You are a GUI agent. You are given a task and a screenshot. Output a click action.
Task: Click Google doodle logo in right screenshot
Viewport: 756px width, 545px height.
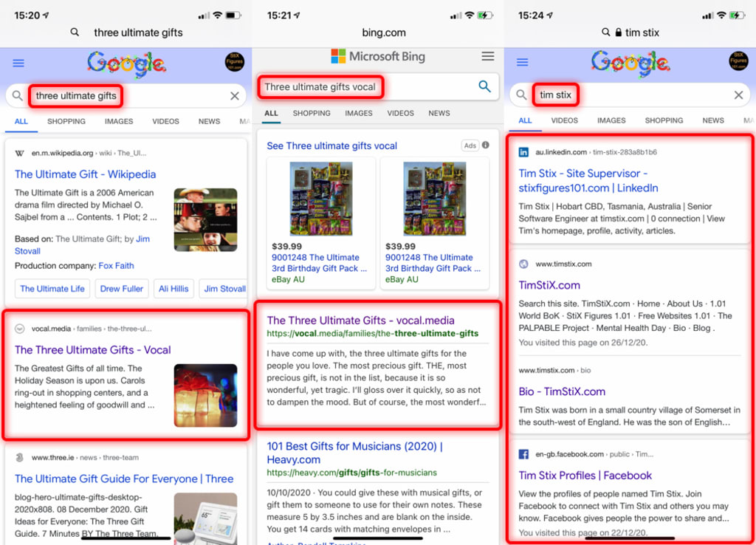tap(630, 63)
